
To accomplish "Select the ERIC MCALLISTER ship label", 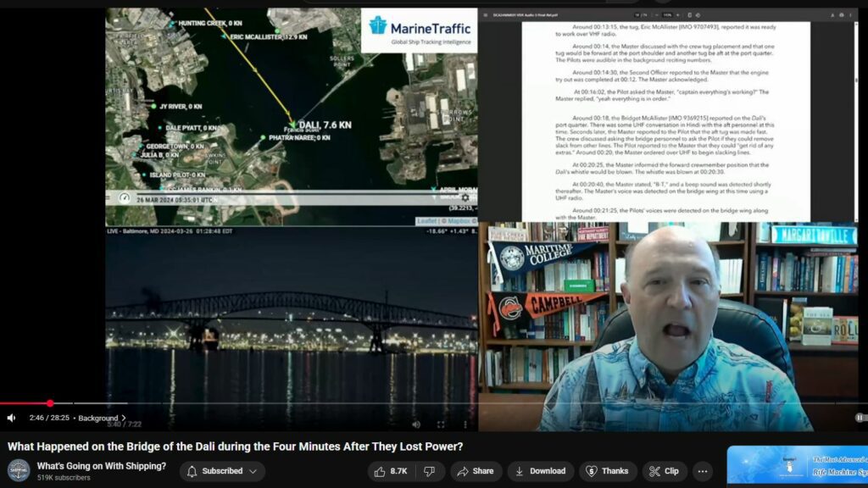I will [x=268, y=37].
